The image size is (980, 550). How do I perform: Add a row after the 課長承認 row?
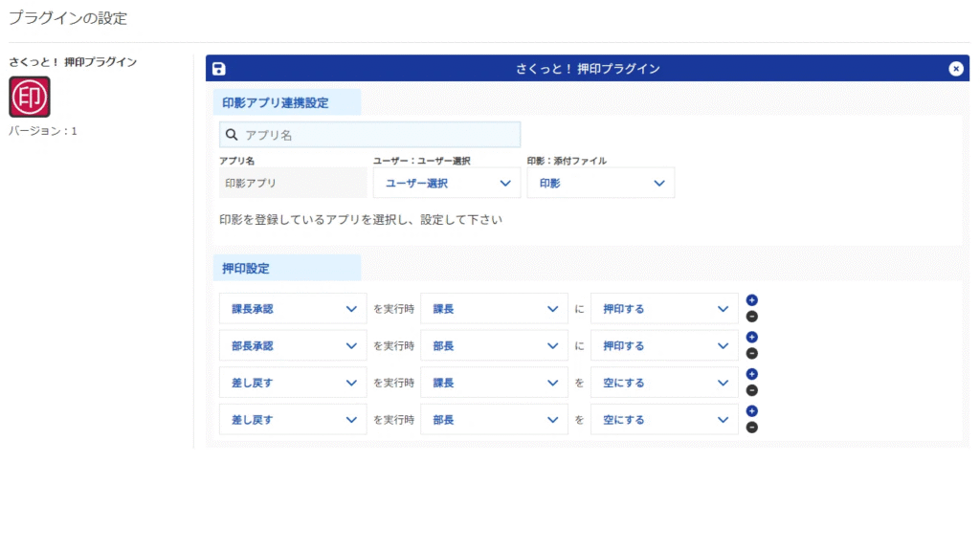[751, 300]
